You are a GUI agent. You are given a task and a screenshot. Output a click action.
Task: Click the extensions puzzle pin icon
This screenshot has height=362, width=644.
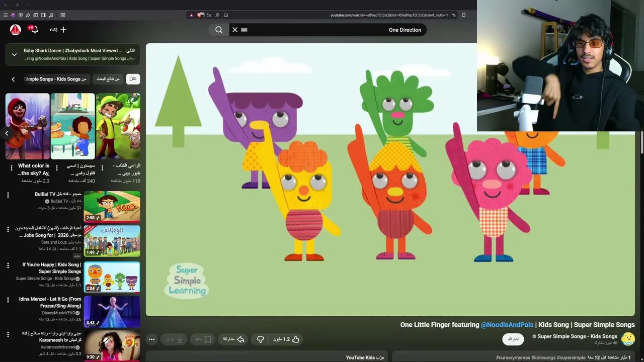(28, 15)
